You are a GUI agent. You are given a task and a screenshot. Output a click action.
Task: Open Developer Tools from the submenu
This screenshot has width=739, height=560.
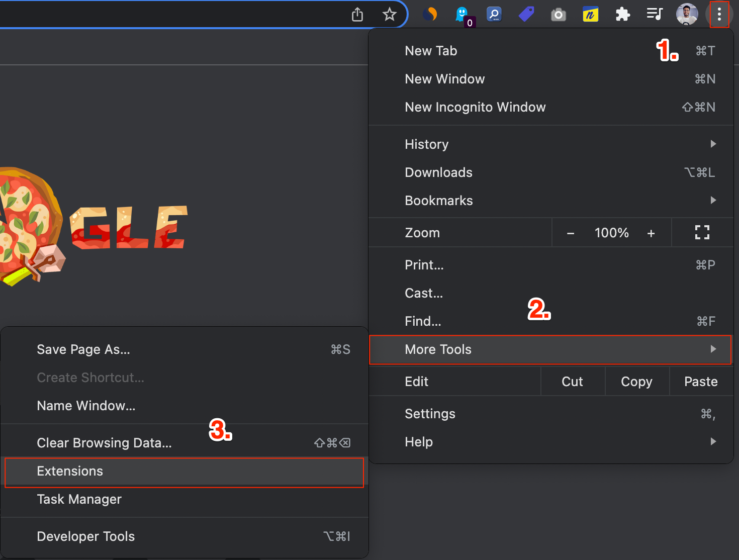(85, 536)
